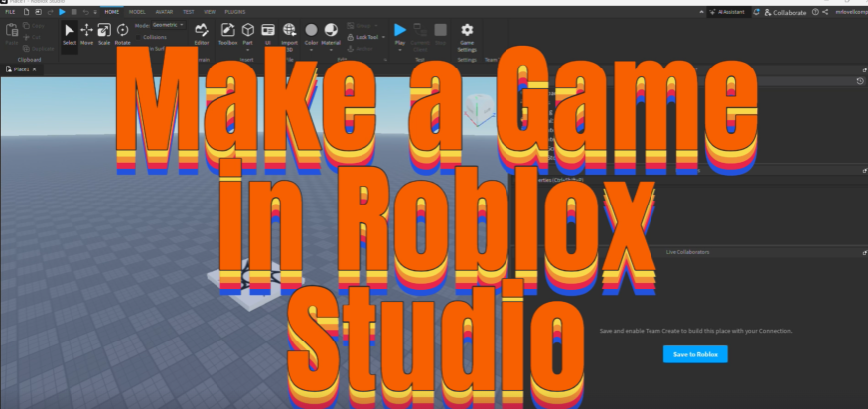Click the history clock icon in right panel
The width and height of the screenshot is (868, 409).
coord(860,81)
